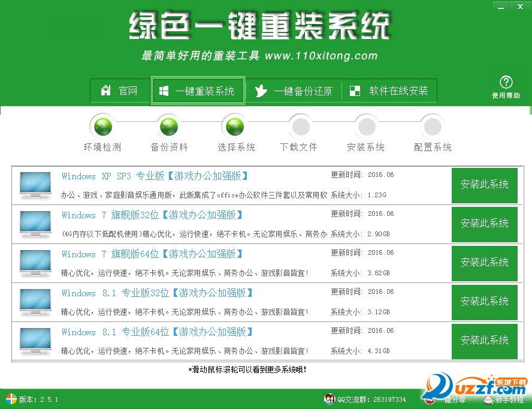Viewport: 532px width, 409px height.
Task: Open the 官网 home tab
Action: pyautogui.click(x=119, y=91)
